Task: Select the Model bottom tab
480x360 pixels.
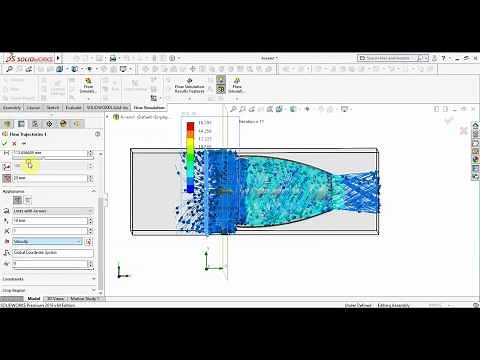Action: pyautogui.click(x=34, y=299)
